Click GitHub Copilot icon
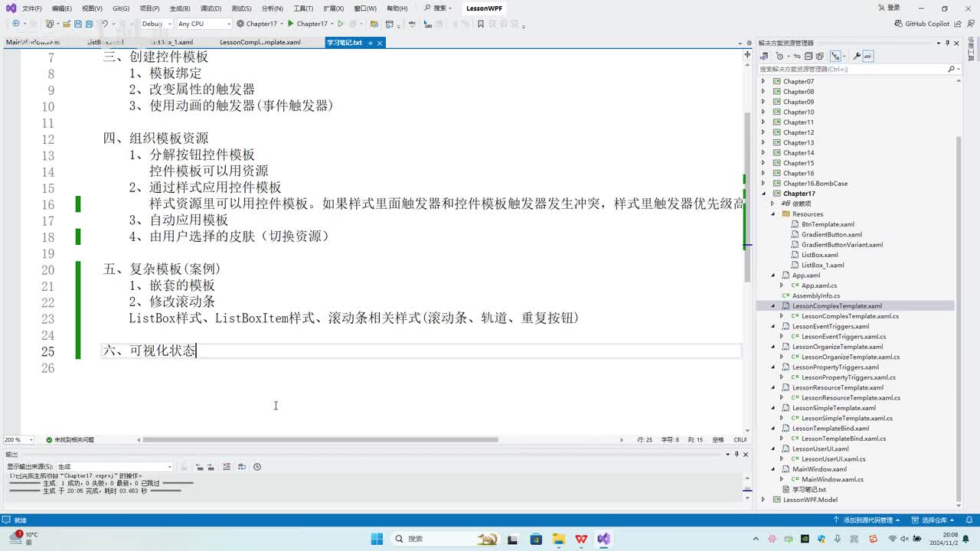980x551 pixels. [x=899, y=24]
